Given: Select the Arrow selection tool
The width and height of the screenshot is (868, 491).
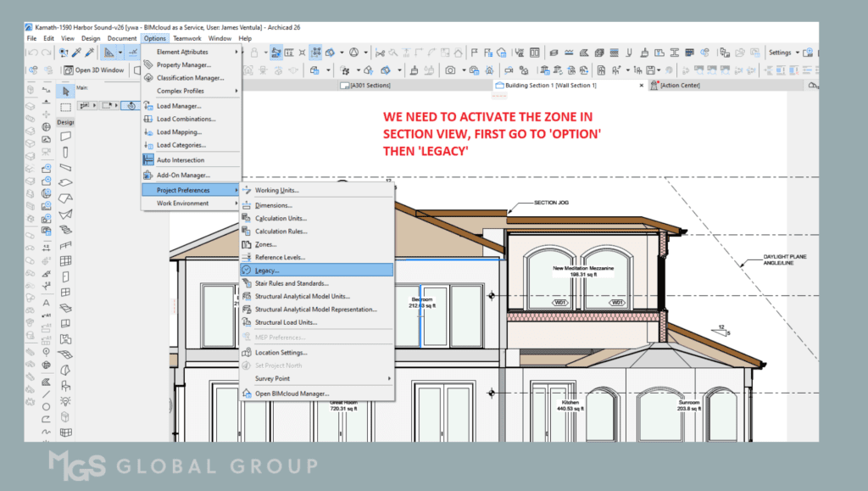Looking at the screenshot, I should click(65, 91).
